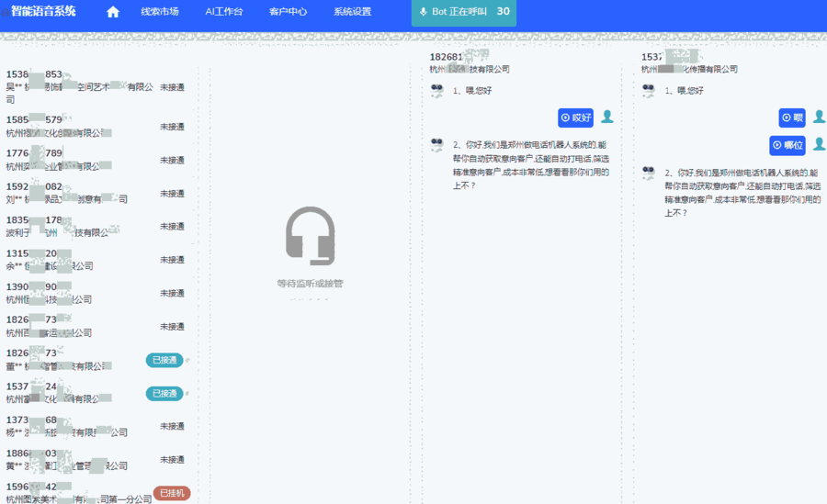Screen dimensions: 827x504
Task: Select the call record for 刘** (1592…082)
Action: click(83, 193)
